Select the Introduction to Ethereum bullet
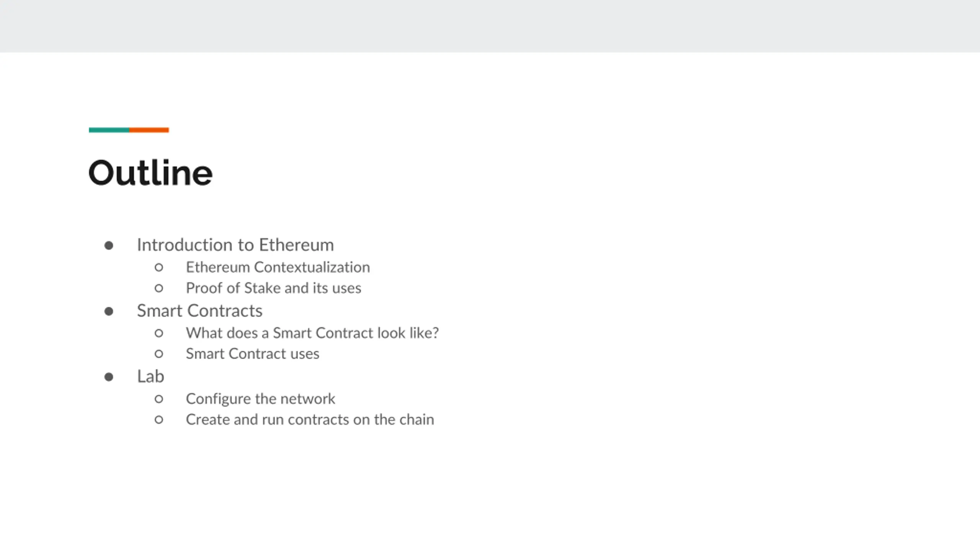The width and height of the screenshot is (980, 551). point(235,245)
